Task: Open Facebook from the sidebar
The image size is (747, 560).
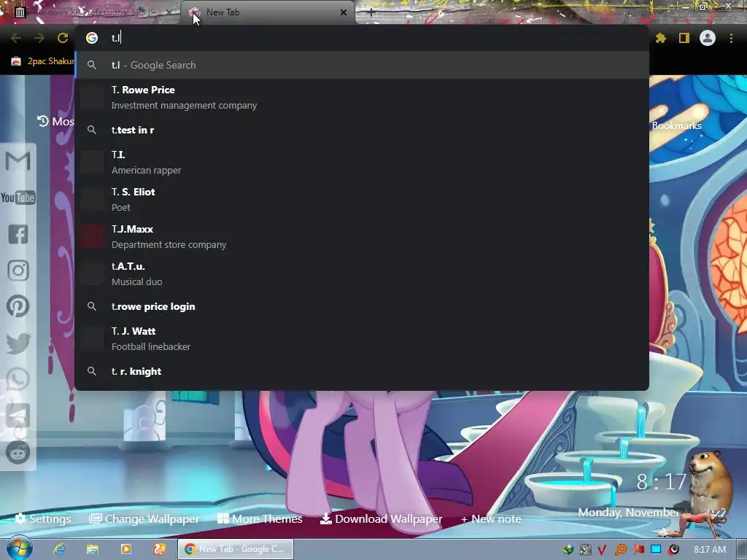Action: tap(18, 234)
